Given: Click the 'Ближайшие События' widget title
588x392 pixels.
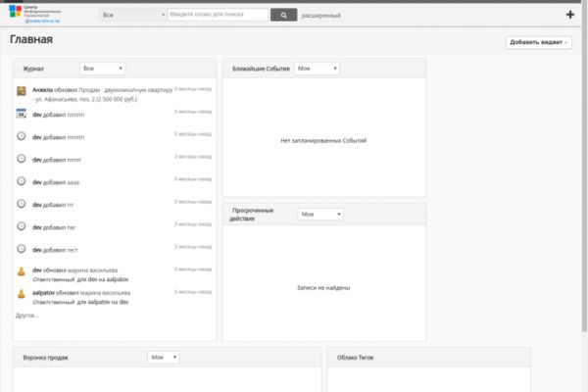Looking at the screenshot, I should tap(261, 69).
